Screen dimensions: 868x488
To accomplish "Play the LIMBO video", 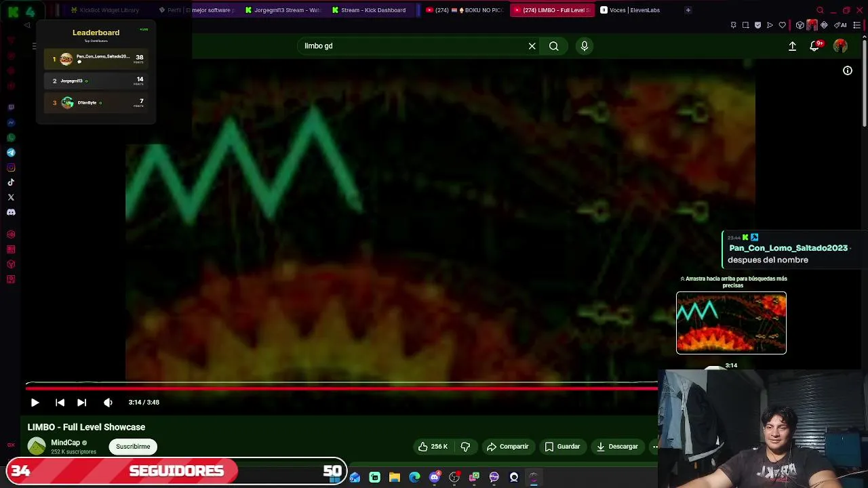I will [35, 403].
